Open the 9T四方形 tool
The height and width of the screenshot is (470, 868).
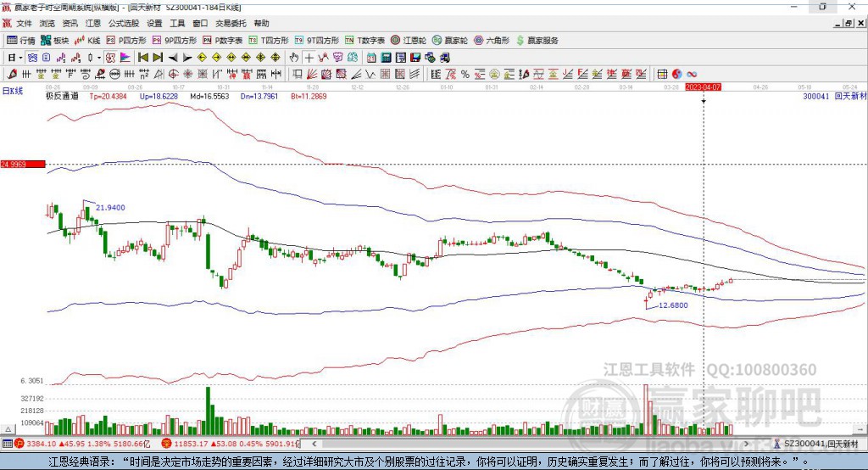click(x=317, y=41)
